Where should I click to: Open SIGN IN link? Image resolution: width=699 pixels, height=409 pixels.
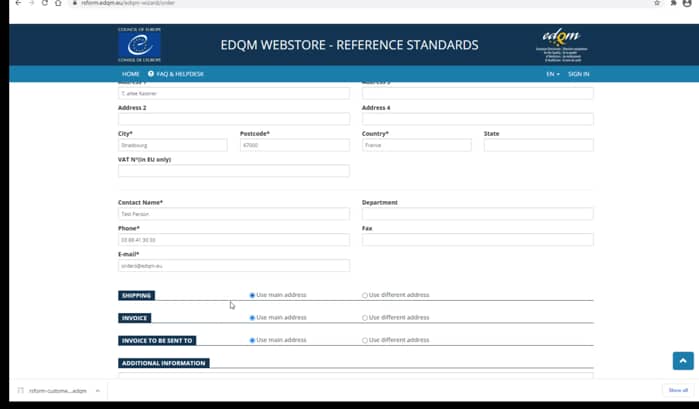[x=578, y=74]
